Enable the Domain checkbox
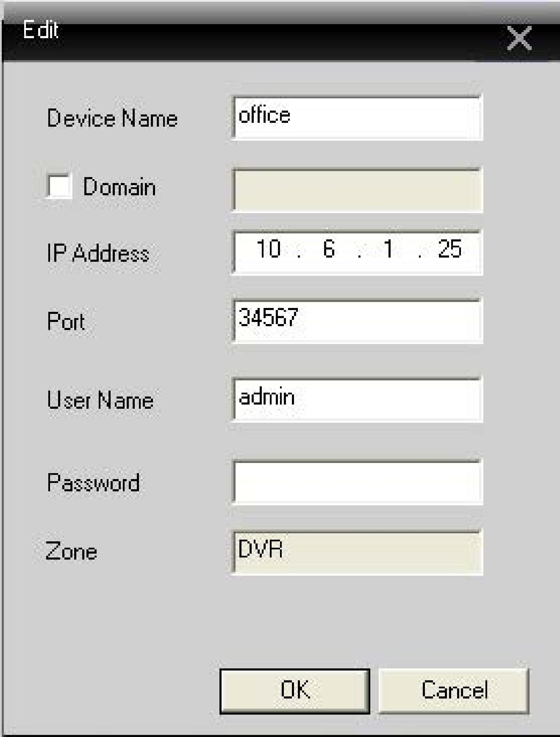 [x=59, y=186]
